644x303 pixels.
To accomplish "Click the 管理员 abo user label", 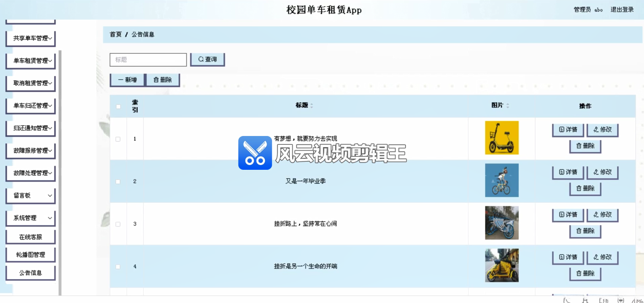I will 588,10.
